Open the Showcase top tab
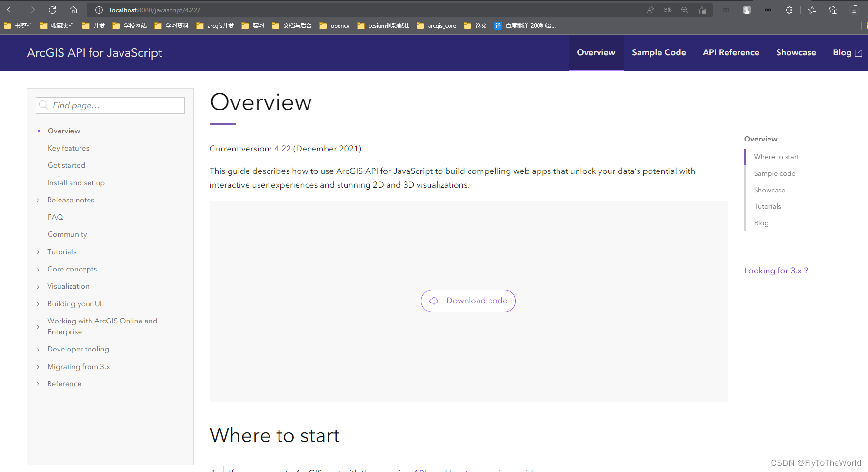This screenshot has width=868, height=472. pos(796,52)
